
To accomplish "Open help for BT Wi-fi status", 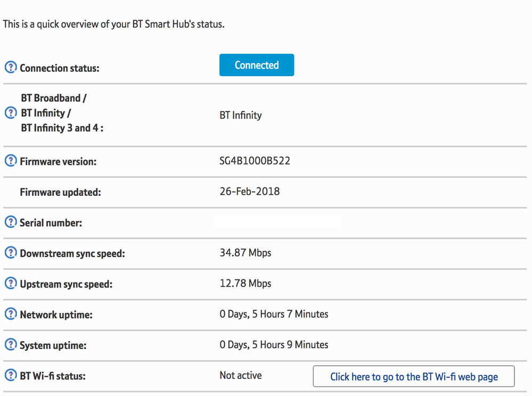I will click(11, 376).
